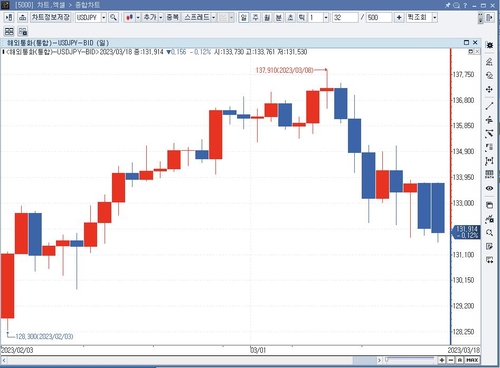Click the bottom zoom-out minus button
Viewport: 500px width, 368px height.
coord(451,360)
